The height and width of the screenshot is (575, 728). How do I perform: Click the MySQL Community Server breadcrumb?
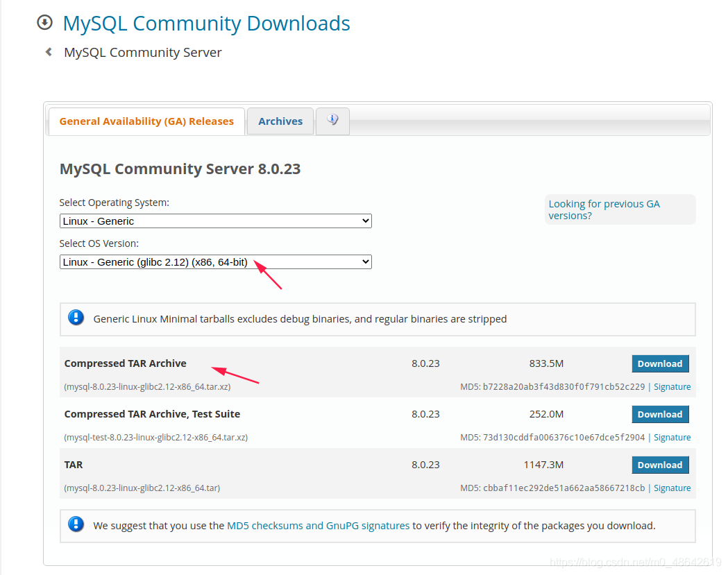(142, 52)
